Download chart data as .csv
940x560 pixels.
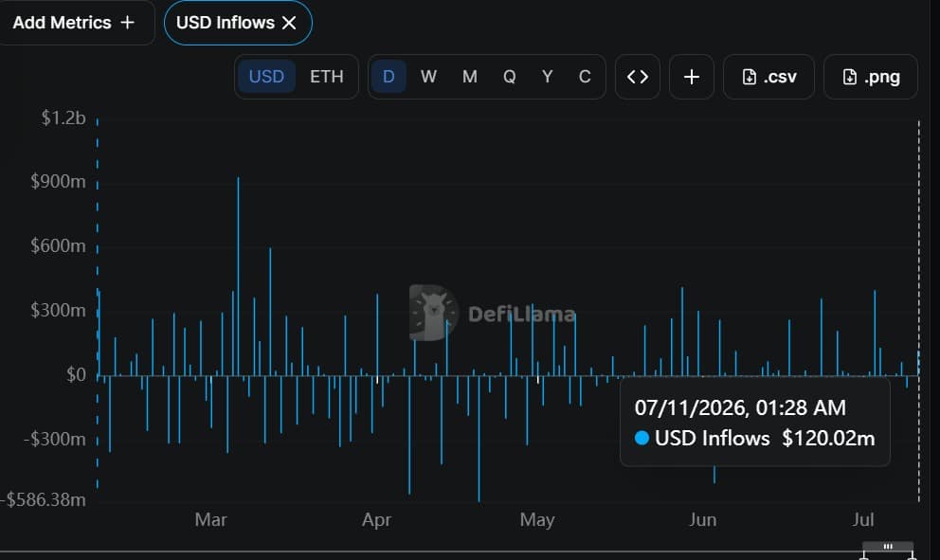tap(768, 77)
